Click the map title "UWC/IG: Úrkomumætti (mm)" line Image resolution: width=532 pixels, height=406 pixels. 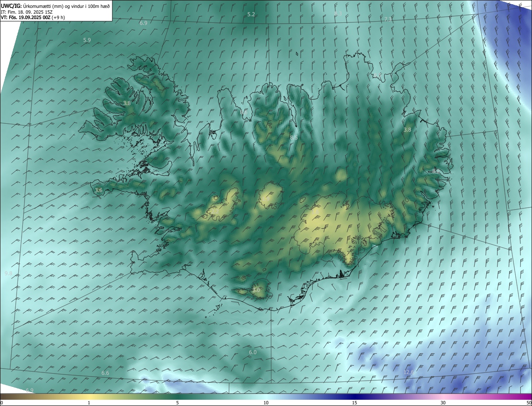click(55, 6)
